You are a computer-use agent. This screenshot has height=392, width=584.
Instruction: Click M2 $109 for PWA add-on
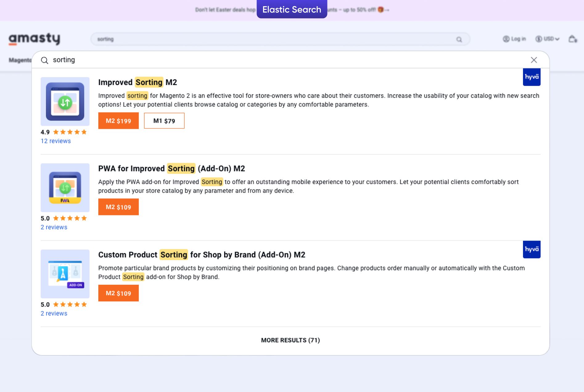[118, 207]
